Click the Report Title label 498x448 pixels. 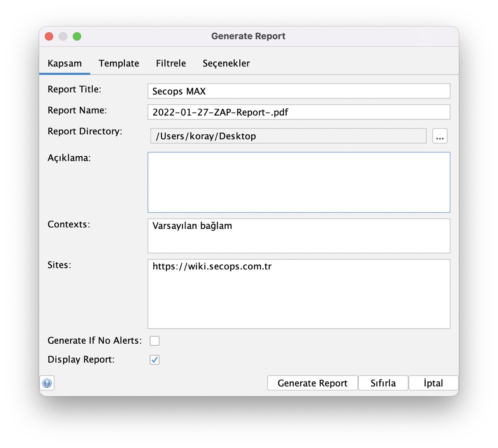(74, 89)
